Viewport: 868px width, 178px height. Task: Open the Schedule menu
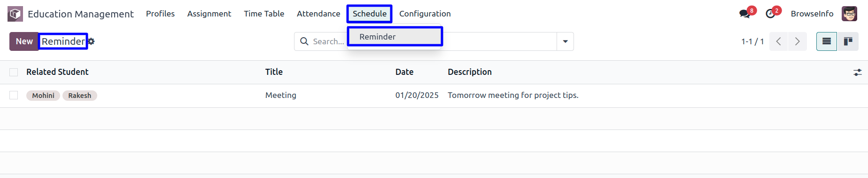[x=370, y=14]
